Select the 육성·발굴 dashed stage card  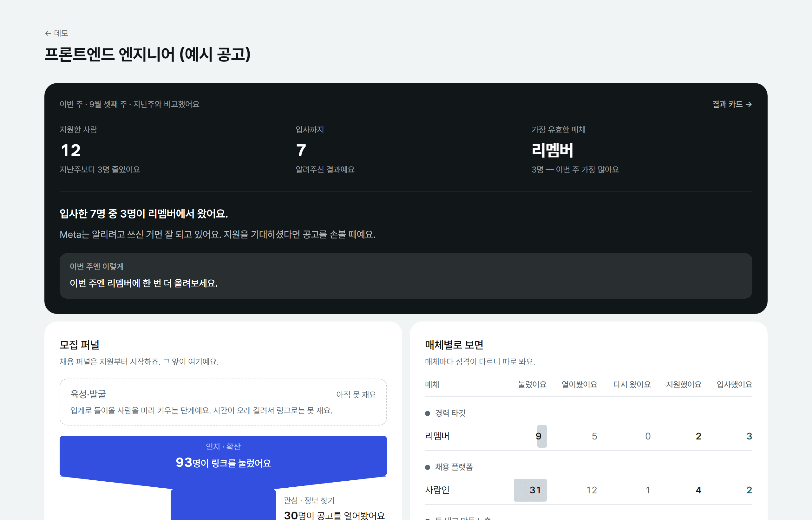point(223,402)
